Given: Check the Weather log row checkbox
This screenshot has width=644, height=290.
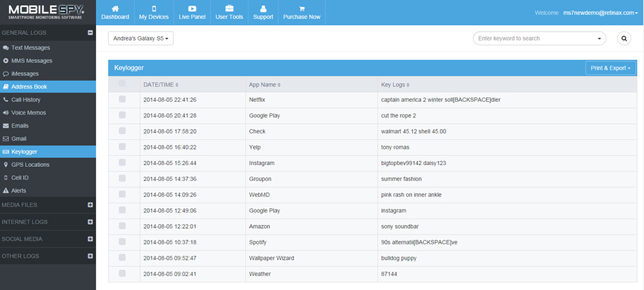Looking at the screenshot, I should pyautogui.click(x=122, y=273).
